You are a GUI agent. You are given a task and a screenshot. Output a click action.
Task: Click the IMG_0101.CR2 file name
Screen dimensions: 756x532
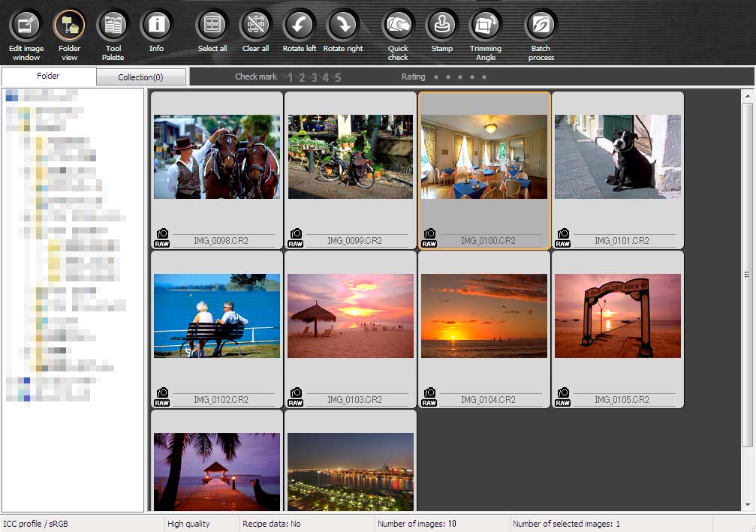click(x=622, y=240)
